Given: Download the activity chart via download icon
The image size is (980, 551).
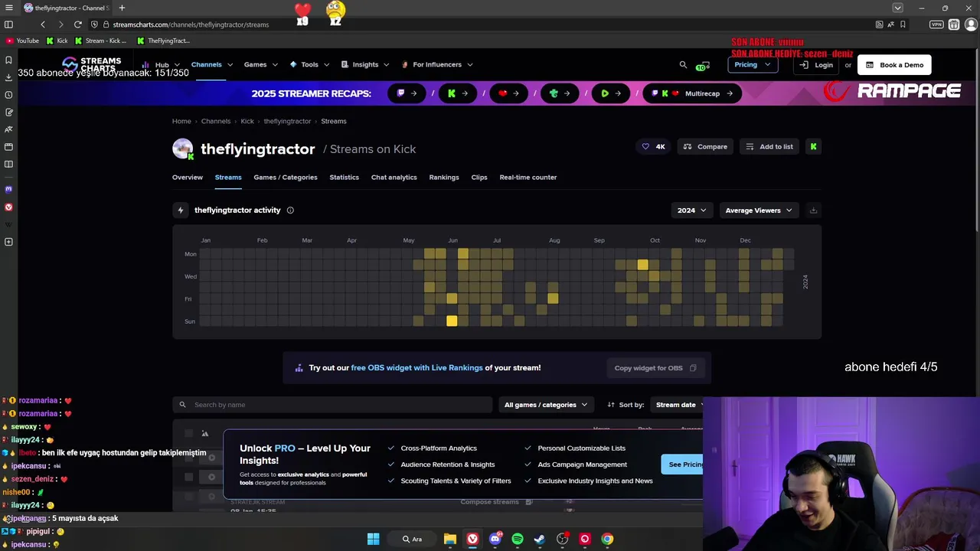Looking at the screenshot, I should click(813, 210).
